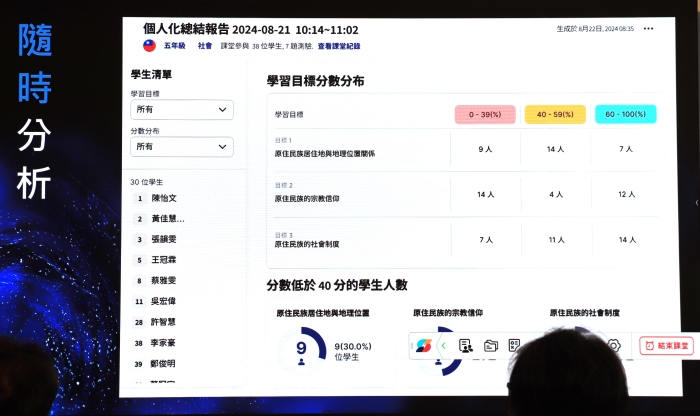This screenshot has width=700, height=416.
Task: Click the 社會 subject label
Action: click(205, 46)
